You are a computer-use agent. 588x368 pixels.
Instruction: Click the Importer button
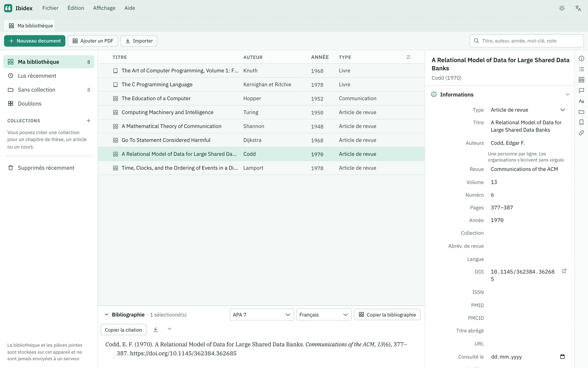point(139,41)
